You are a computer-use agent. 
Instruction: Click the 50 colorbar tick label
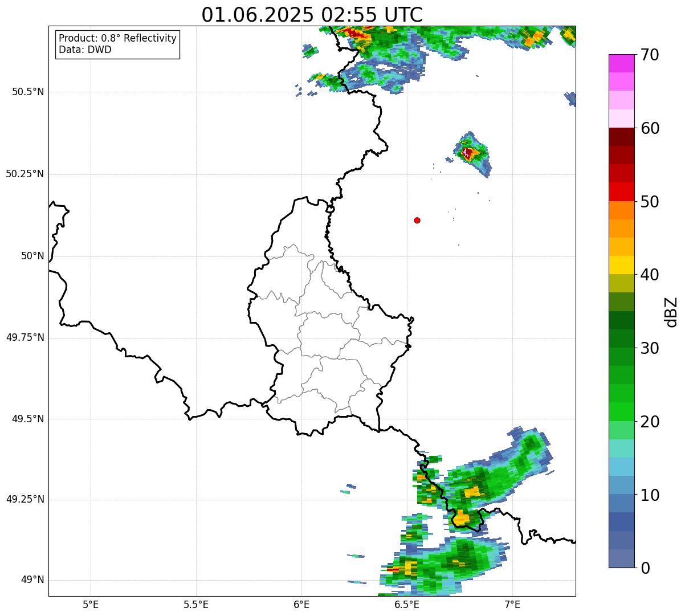(650, 202)
